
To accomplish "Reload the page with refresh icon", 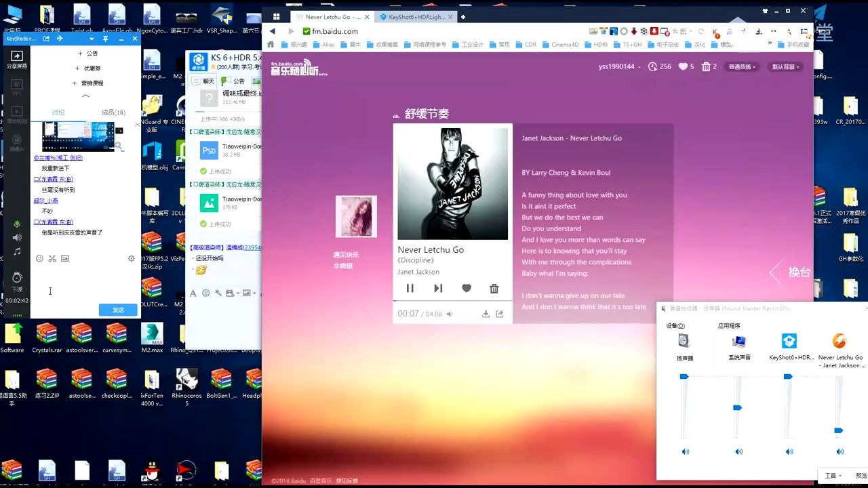I will 701,31.
